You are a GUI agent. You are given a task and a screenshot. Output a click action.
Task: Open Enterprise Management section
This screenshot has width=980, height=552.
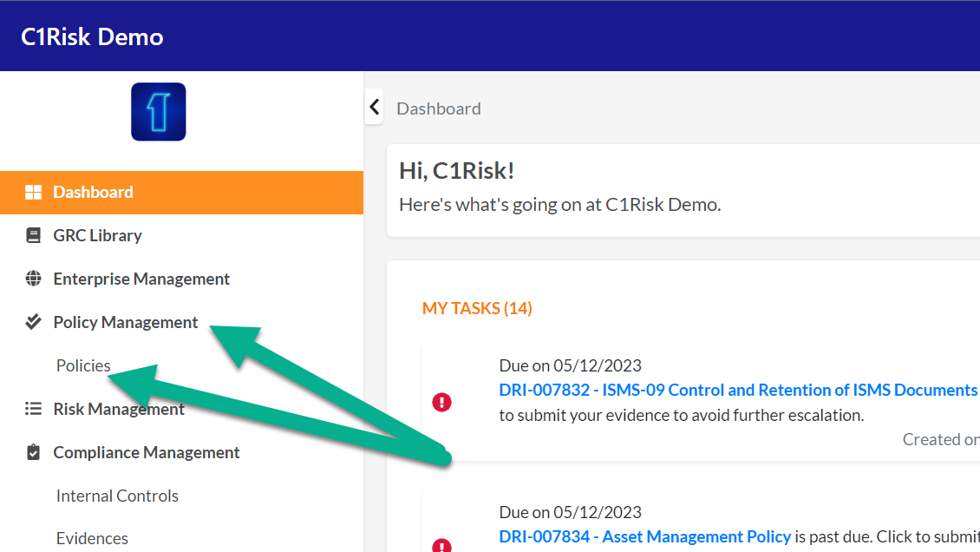[141, 279]
